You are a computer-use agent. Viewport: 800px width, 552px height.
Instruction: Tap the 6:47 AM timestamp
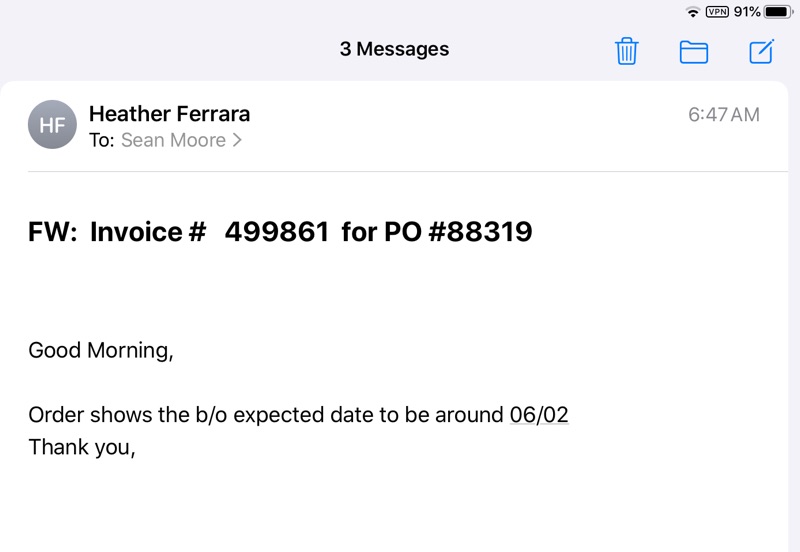(x=723, y=115)
